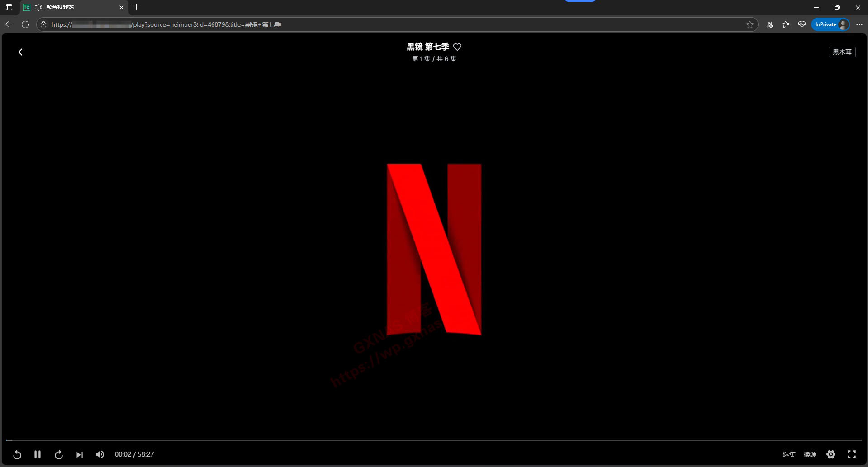The height and width of the screenshot is (467, 868).
Task: Open Browser essentials heart icon
Action: coord(802,24)
